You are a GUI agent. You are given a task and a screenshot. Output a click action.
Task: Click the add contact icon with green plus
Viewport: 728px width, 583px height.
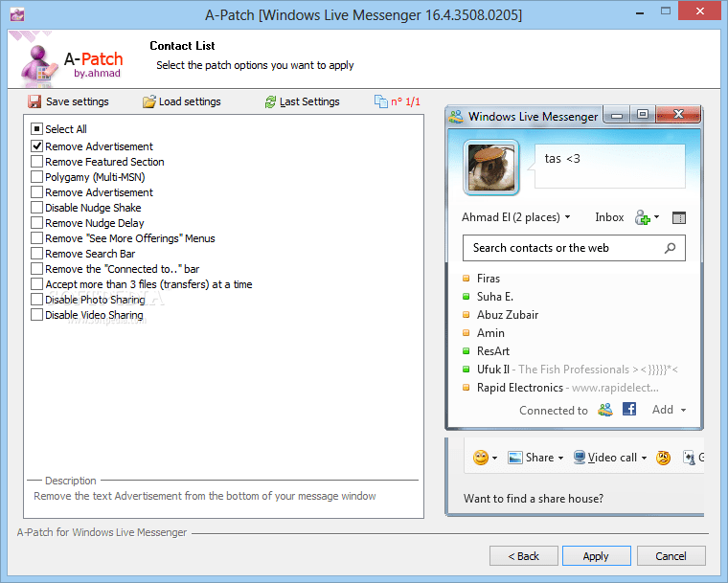643,217
